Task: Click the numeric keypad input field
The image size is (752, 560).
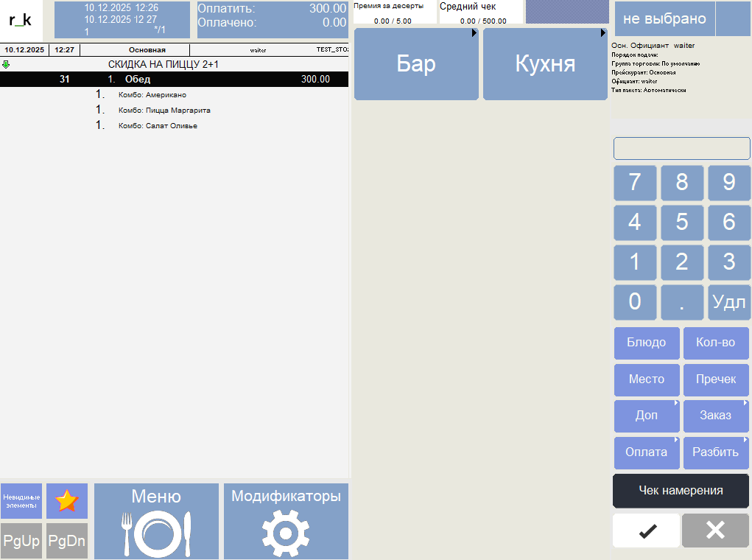Action: point(681,148)
